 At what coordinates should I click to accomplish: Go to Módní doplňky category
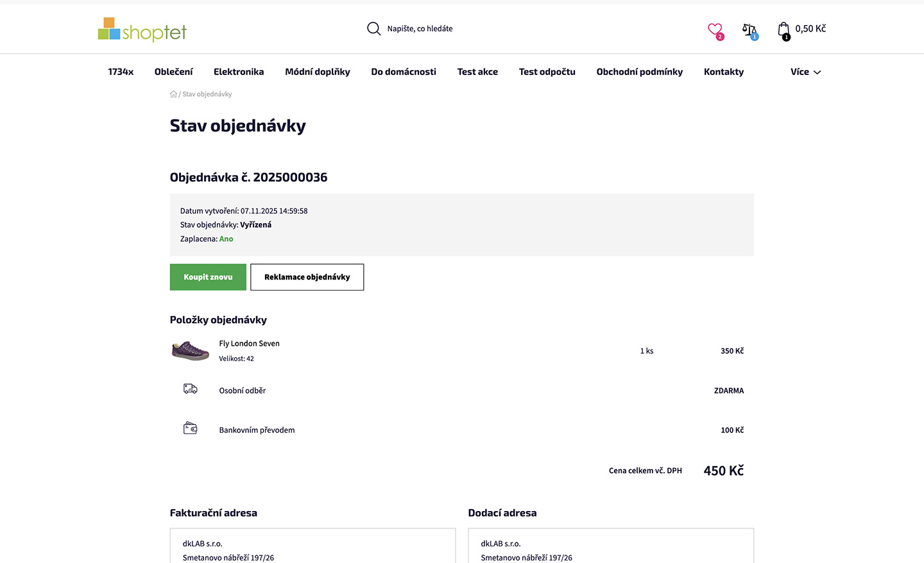318,72
